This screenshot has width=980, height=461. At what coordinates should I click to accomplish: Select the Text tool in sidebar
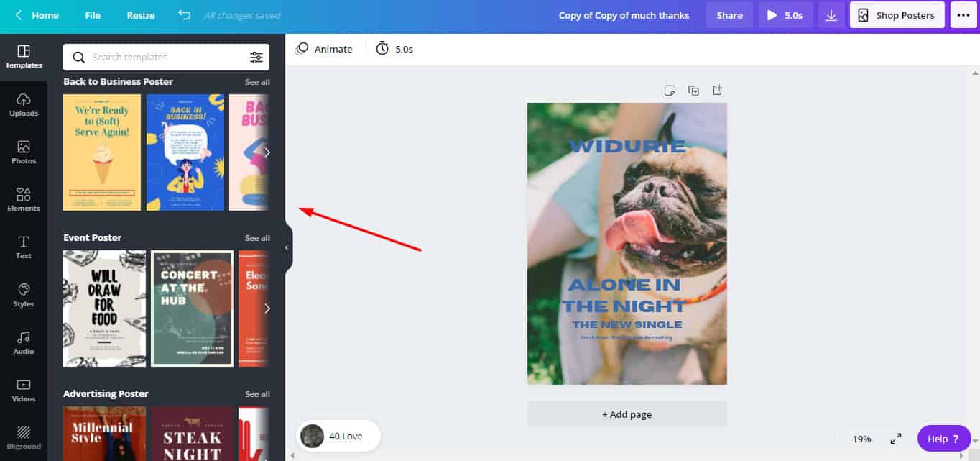click(24, 247)
